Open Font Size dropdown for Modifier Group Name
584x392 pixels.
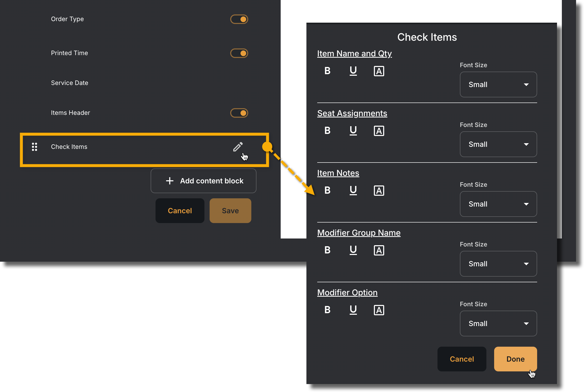point(498,264)
